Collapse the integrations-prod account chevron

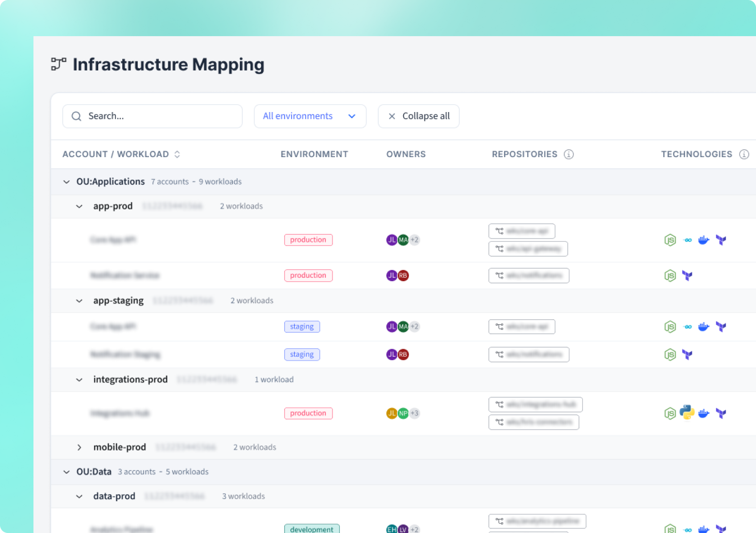(x=79, y=380)
